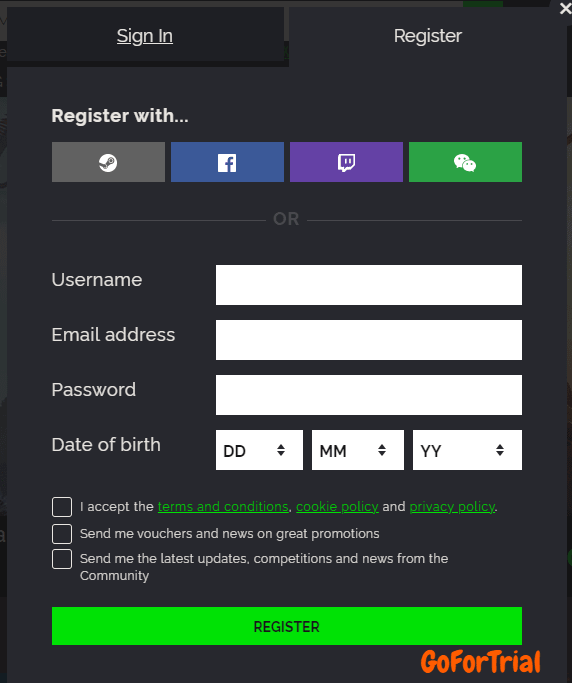Open the DD day of birth dropdown
Viewport: 572px width, 683px height.
click(x=259, y=450)
